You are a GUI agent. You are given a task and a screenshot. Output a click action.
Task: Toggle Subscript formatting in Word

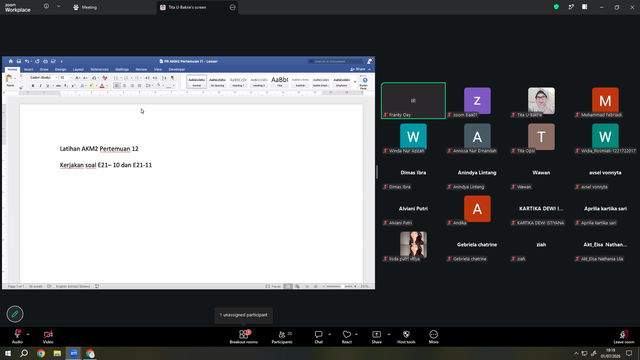[x=66, y=86]
